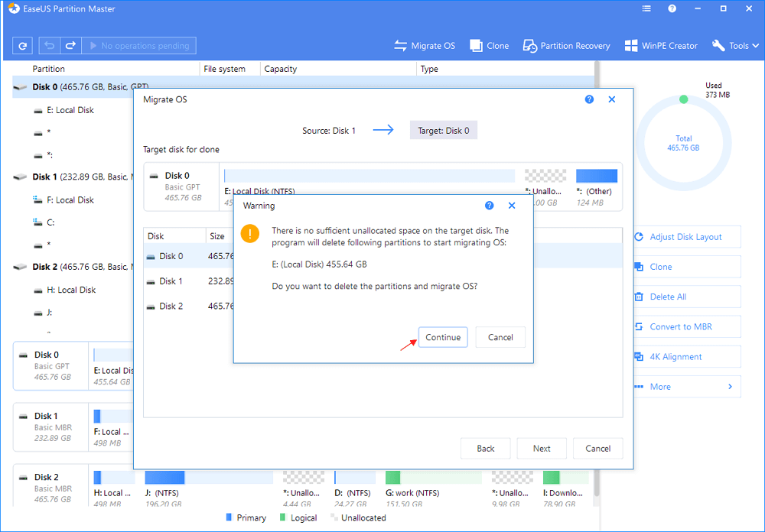
Task: Click the refresh icon in the toolbar
Action: coord(24,46)
